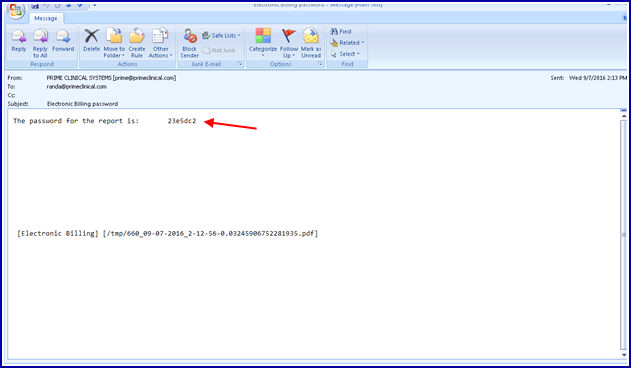Screen dimensions: 631x368
Task: Open Categorize color menu
Action: (x=263, y=43)
